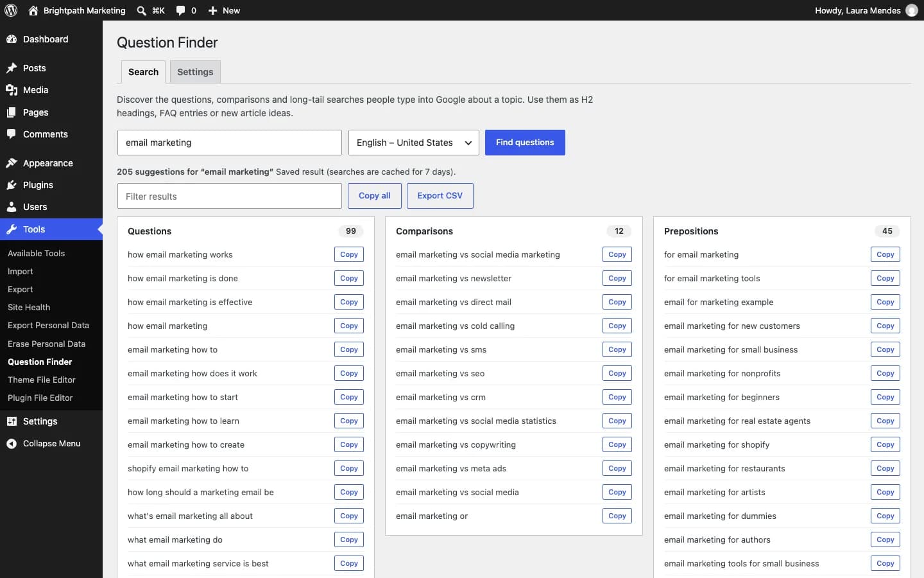
Task: Select the Search tab
Action: [143, 72]
